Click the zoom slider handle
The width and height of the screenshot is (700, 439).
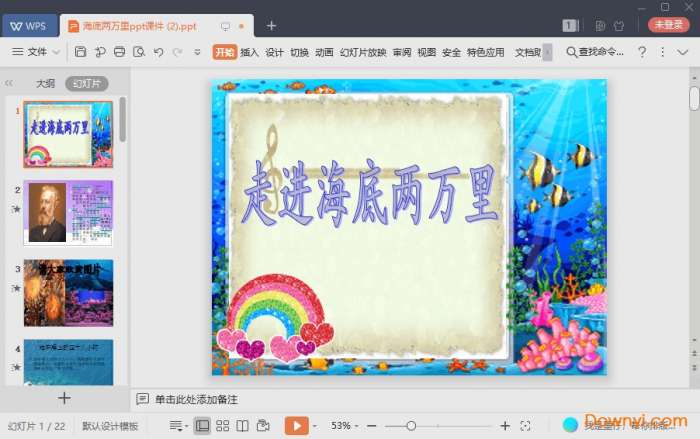pos(411,426)
